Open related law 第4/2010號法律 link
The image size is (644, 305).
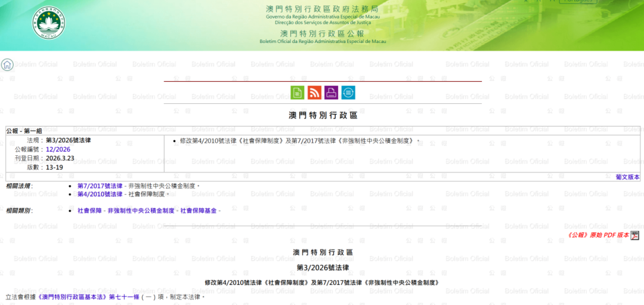click(x=100, y=194)
